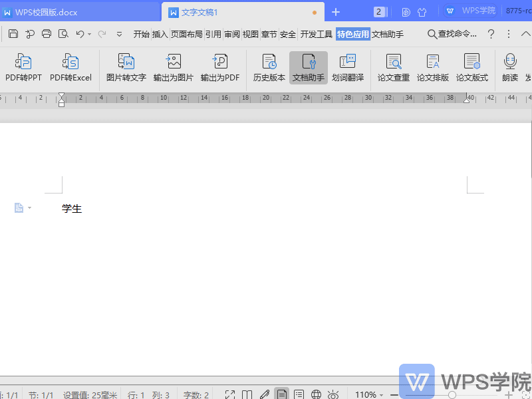532x399 pixels.
Task: Open the 文档助手 menu tab
Action: point(388,34)
